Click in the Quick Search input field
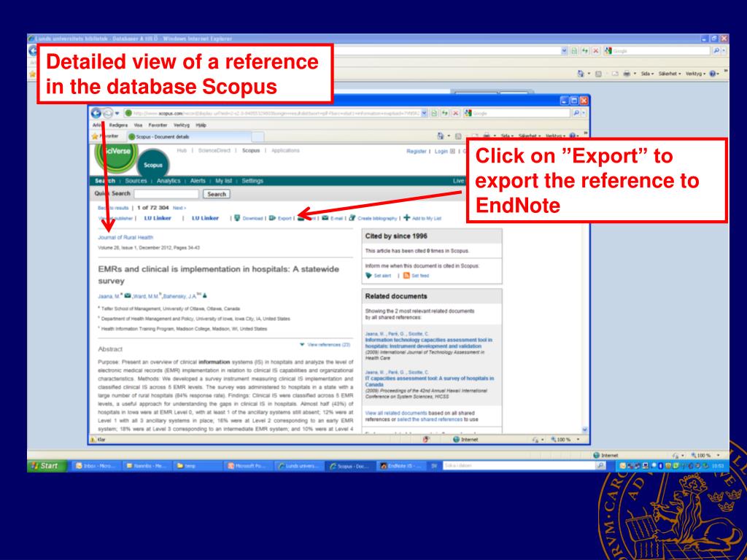 166,194
